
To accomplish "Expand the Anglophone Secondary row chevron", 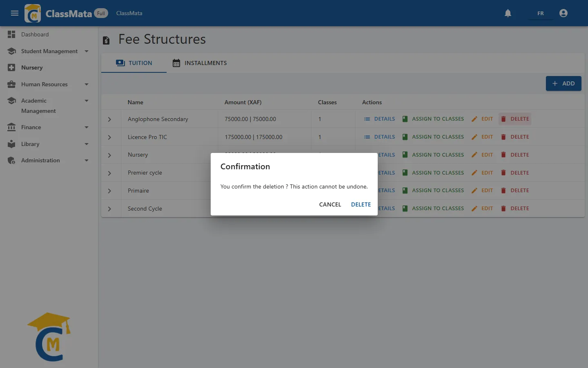I will [109, 119].
